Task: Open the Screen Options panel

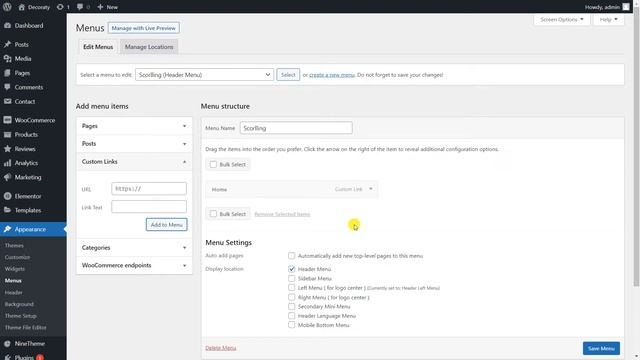Action: (562, 19)
